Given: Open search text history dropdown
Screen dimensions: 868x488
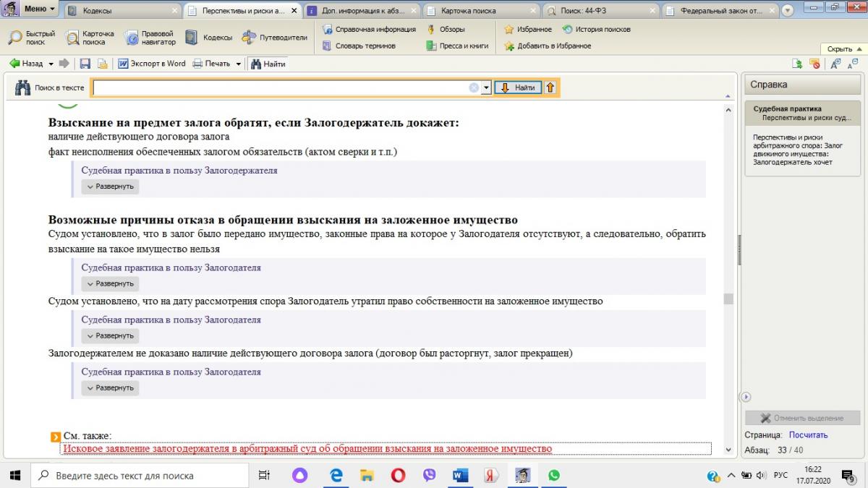Looking at the screenshot, I should tap(487, 87).
